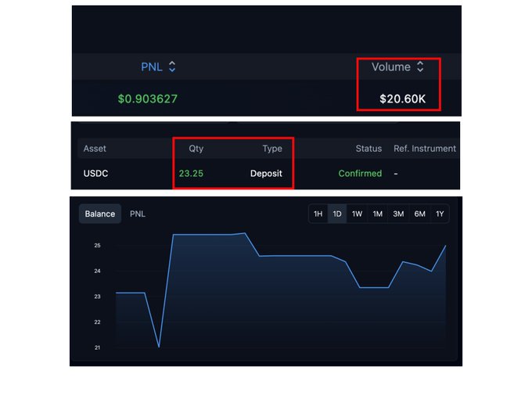Click the 24 label on chart axis

click(97, 271)
